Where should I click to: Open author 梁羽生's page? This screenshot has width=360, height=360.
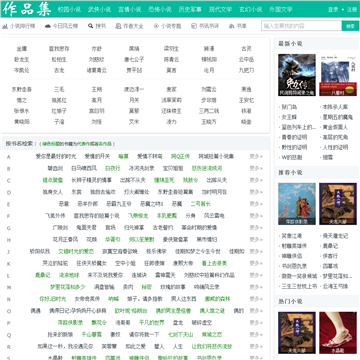[171, 49]
